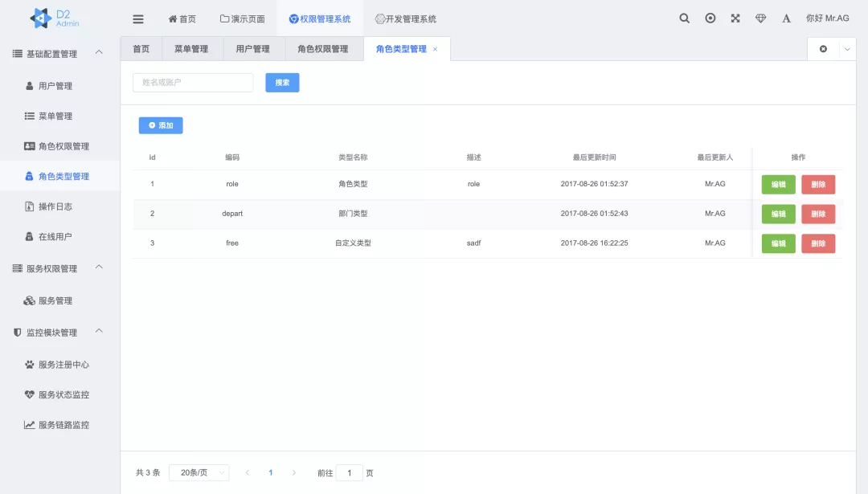Click the font size "A" icon
This screenshot has height=494, width=868.
[x=786, y=18]
